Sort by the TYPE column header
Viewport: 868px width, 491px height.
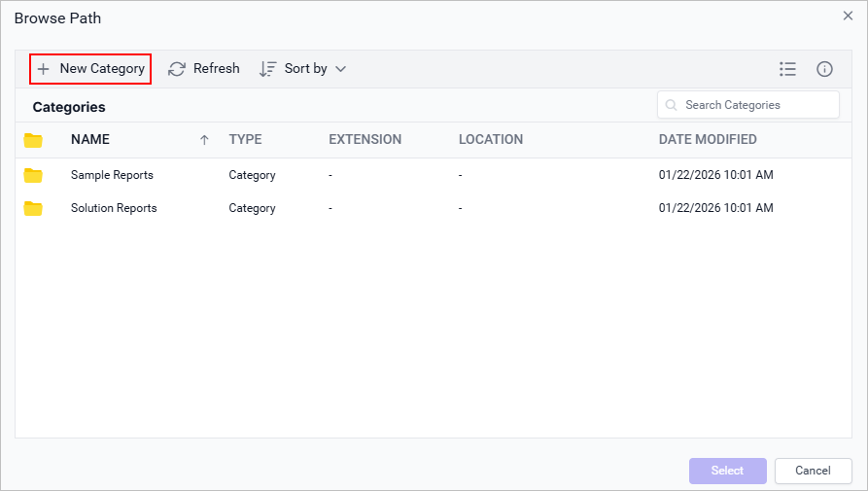(245, 139)
